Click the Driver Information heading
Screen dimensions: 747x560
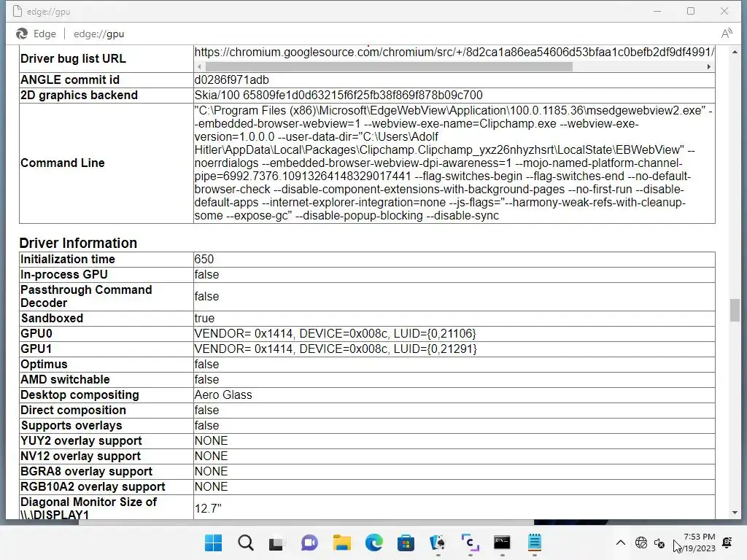click(78, 243)
